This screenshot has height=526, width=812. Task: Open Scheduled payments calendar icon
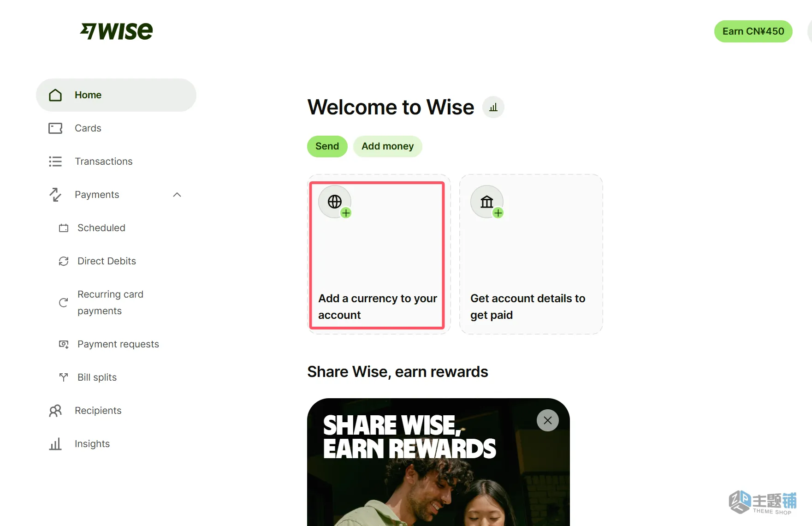(x=64, y=228)
